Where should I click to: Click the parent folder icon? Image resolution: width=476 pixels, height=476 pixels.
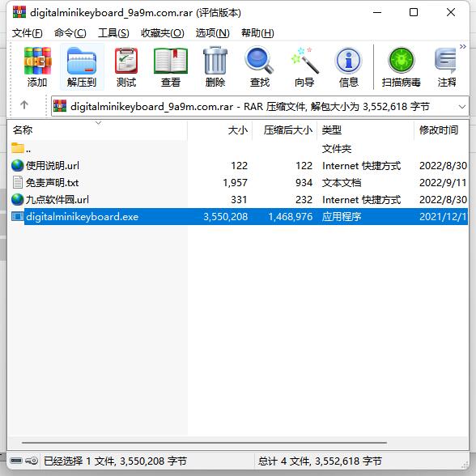(18, 148)
